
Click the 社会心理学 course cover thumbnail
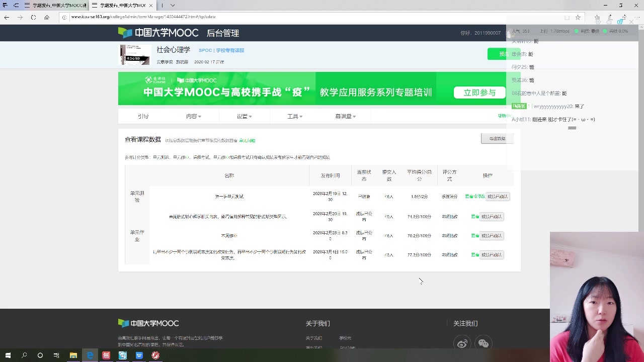click(135, 55)
